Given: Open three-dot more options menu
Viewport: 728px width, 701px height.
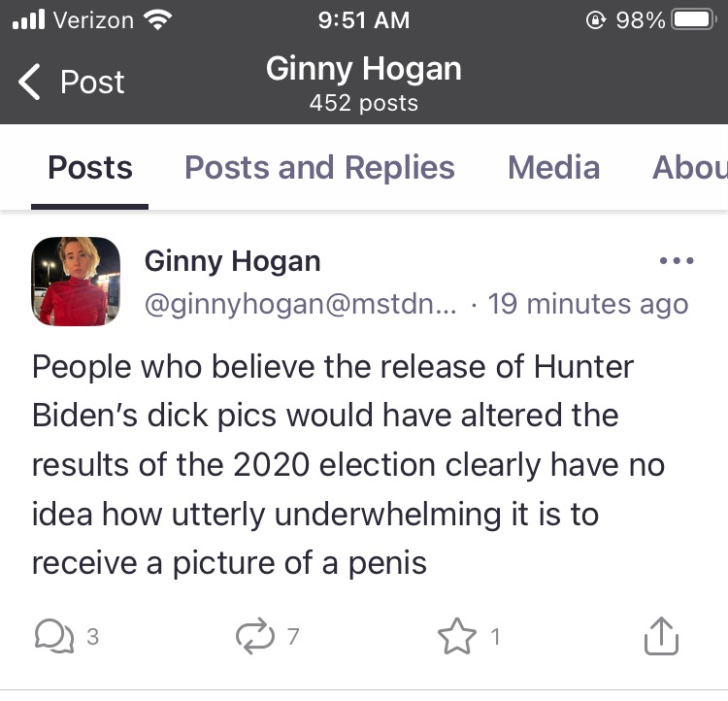Looking at the screenshot, I should coord(677,260).
